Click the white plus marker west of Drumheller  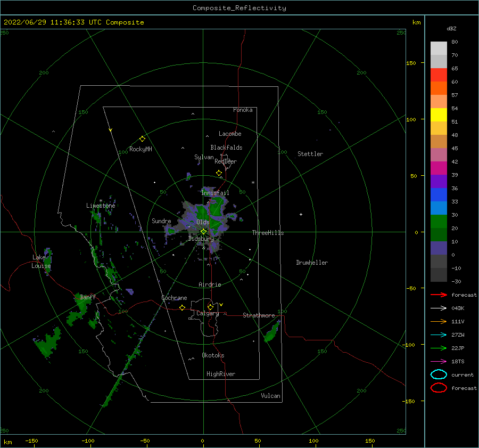[x=301, y=214]
